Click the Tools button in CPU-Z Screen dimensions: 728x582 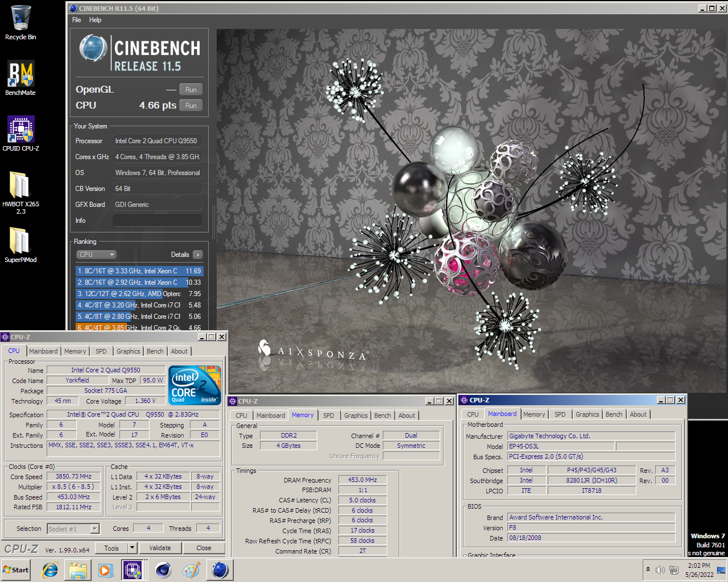[111, 548]
